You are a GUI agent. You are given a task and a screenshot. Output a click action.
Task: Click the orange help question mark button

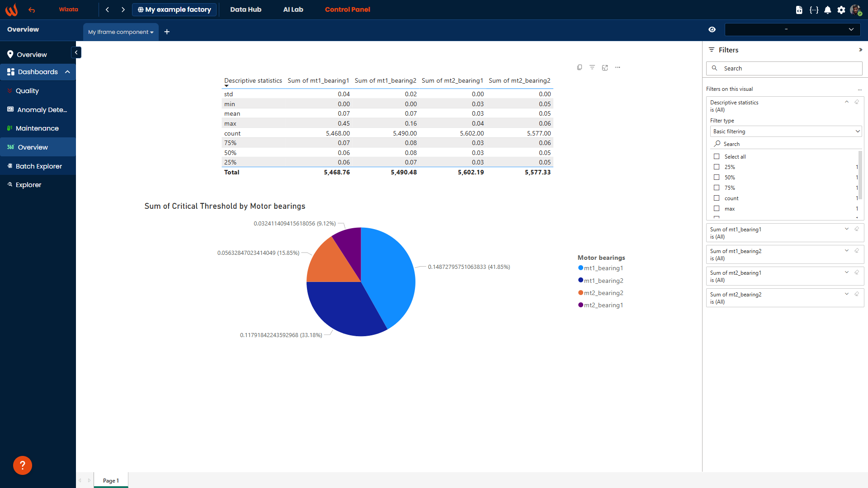pyautogui.click(x=23, y=465)
